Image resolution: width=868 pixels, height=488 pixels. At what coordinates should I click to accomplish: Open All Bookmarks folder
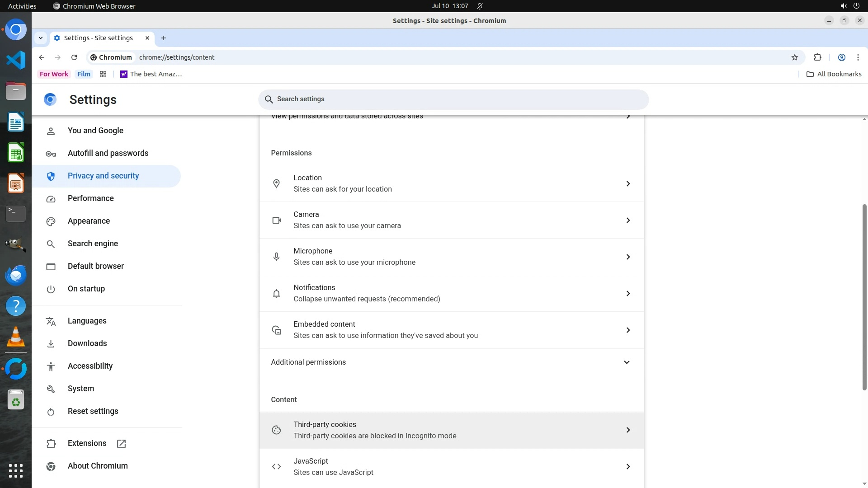[x=834, y=74]
